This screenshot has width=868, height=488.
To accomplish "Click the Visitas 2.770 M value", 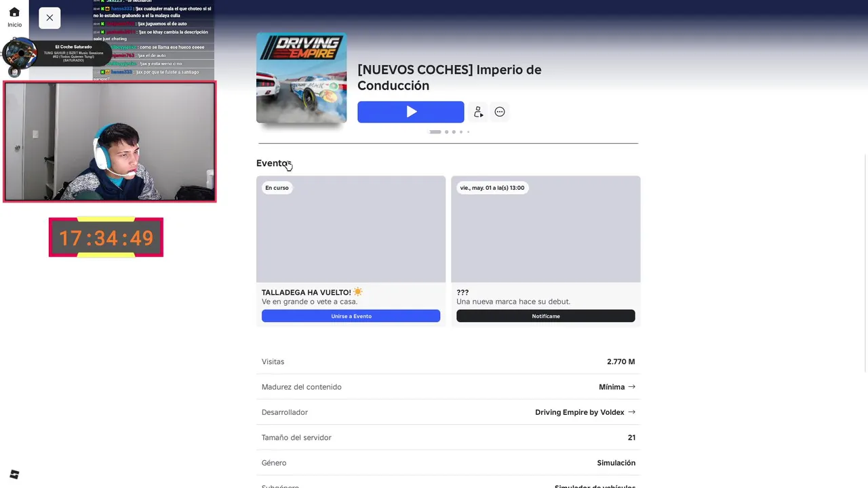I will (x=621, y=362).
